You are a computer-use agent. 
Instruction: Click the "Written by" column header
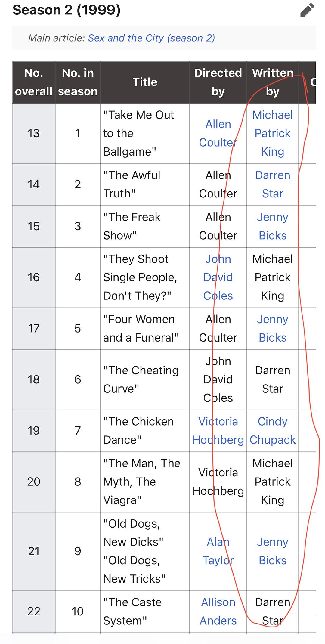[x=272, y=82]
